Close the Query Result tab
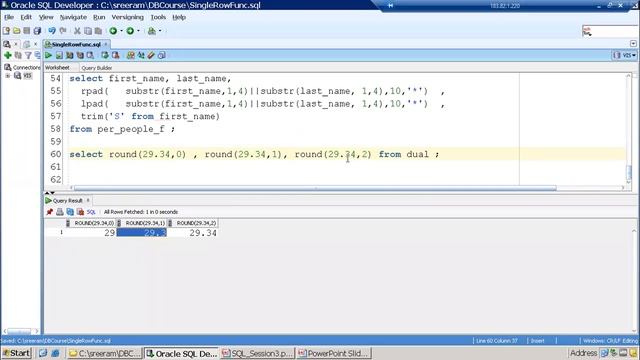Screen dimensions: 640x360 click(x=88, y=200)
